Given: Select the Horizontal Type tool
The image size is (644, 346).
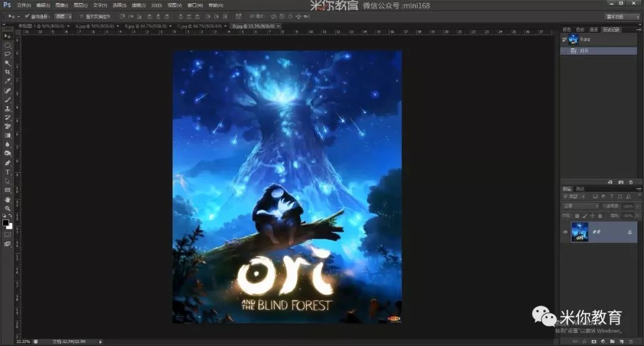Looking at the screenshot, I should (x=7, y=172).
